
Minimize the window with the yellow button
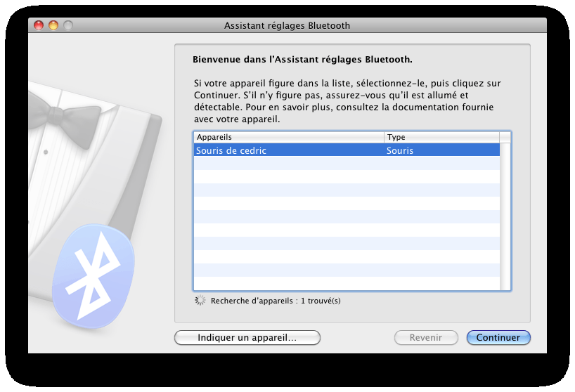click(53, 25)
